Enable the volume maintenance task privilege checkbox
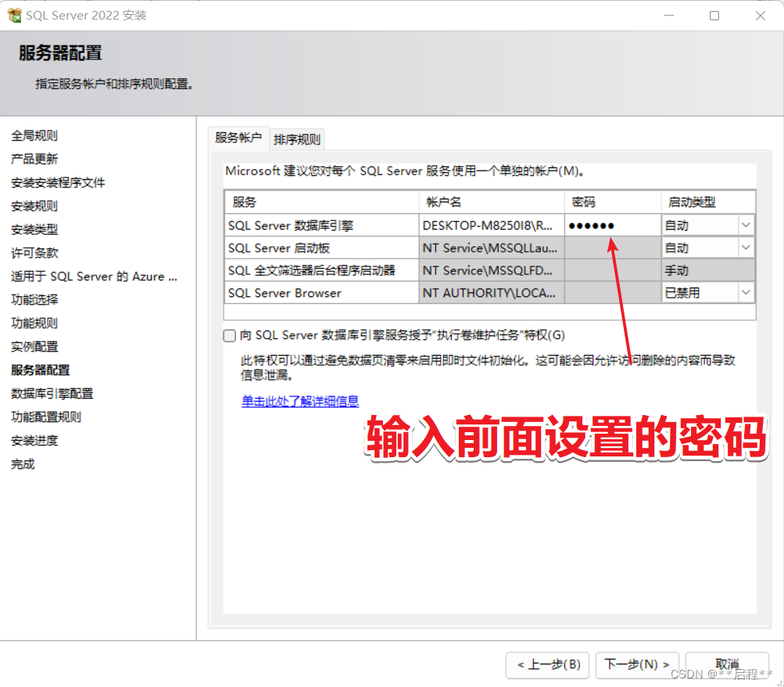The image size is (784, 687). pyautogui.click(x=230, y=335)
